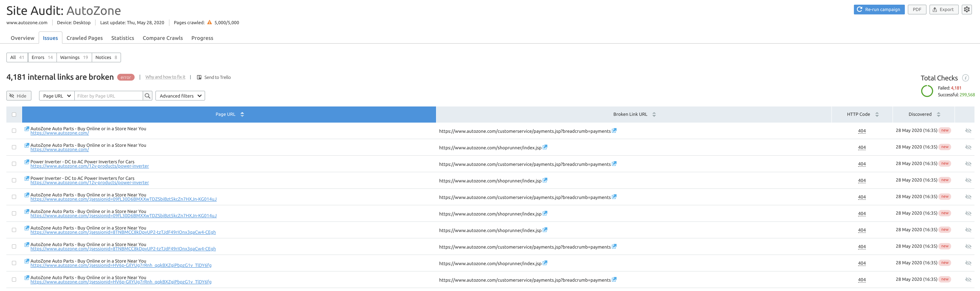Click pages crawled warning triangle icon
980x291 pixels.
point(209,22)
